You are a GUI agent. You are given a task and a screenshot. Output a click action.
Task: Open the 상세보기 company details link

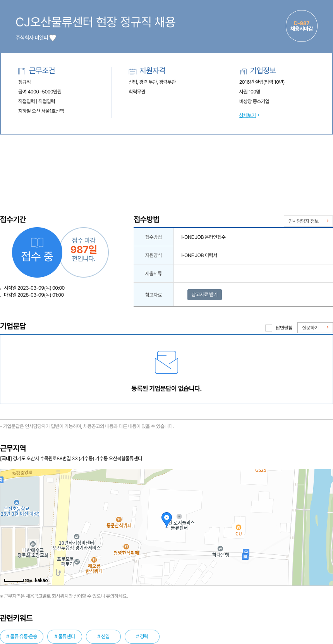[x=247, y=115]
